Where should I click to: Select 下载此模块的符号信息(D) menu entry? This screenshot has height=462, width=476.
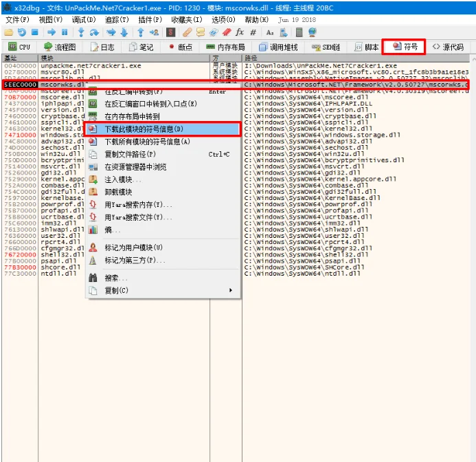point(163,129)
